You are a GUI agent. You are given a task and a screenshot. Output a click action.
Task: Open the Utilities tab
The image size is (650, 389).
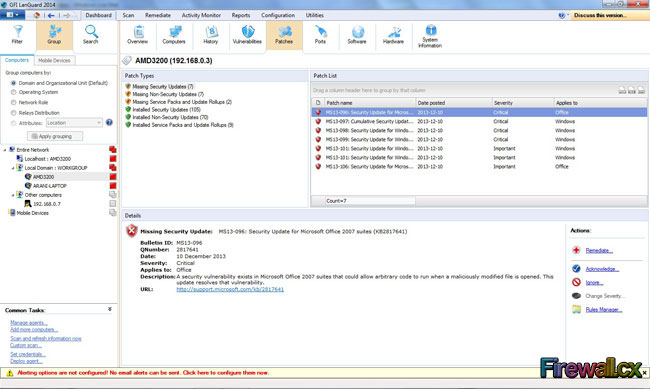(315, 15)
